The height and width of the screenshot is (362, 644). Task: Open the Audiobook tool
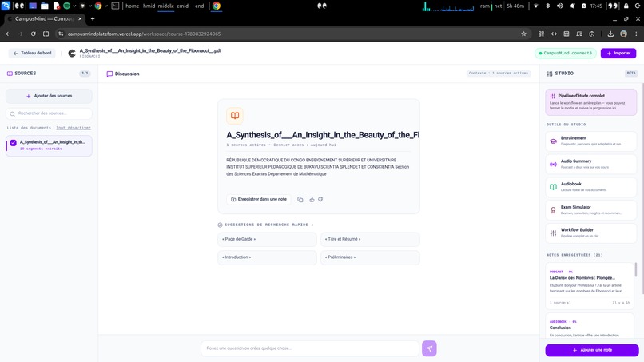pyautogui.click(x=590, y=187)
